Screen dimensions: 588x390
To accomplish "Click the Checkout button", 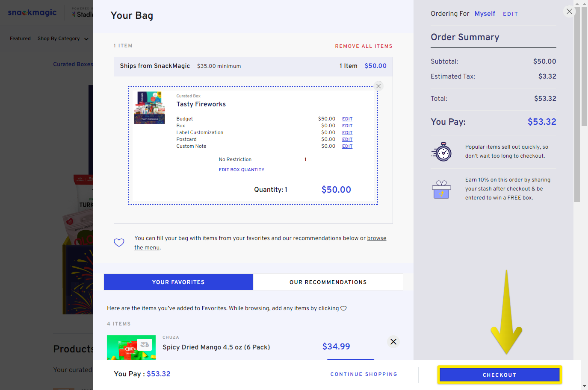I will pyautogui.click(x=499, y=375).
